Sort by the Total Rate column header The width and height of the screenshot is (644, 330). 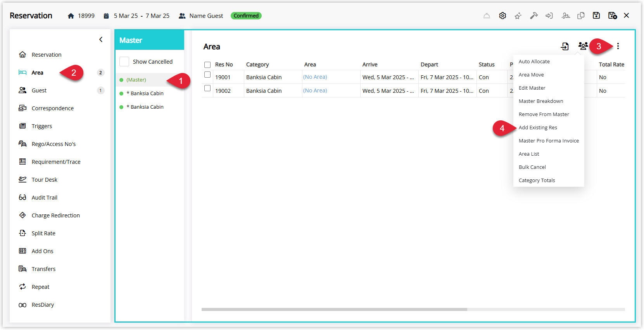(611, 65)
